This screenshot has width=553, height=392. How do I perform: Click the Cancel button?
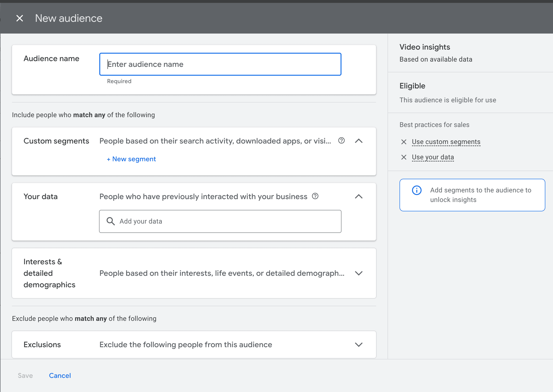point(60,375)
